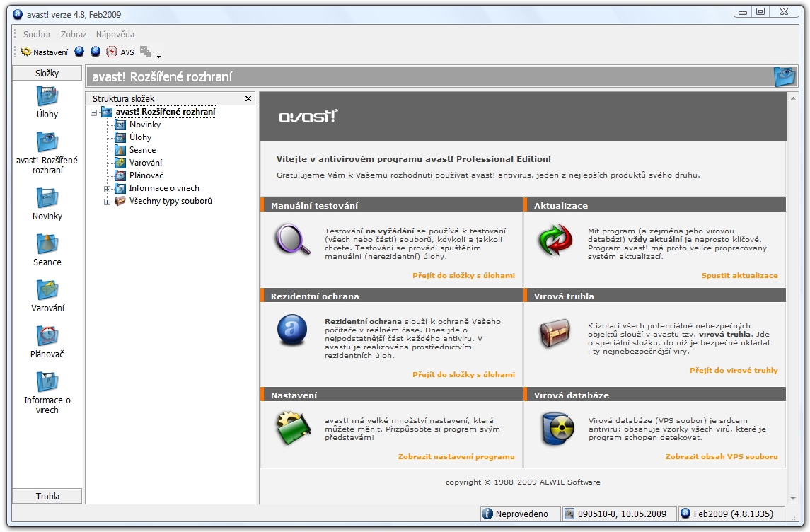
Task: Click the second blue ball icon in toolbar
Action: coord(95,52)
